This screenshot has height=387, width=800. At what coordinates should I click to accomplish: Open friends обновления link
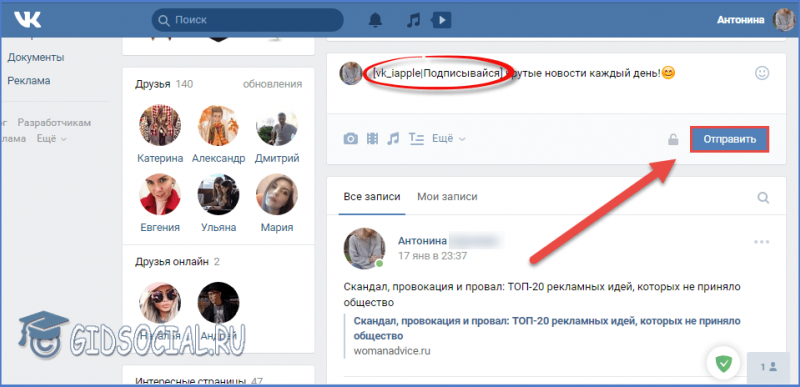[x=272, y=84]
